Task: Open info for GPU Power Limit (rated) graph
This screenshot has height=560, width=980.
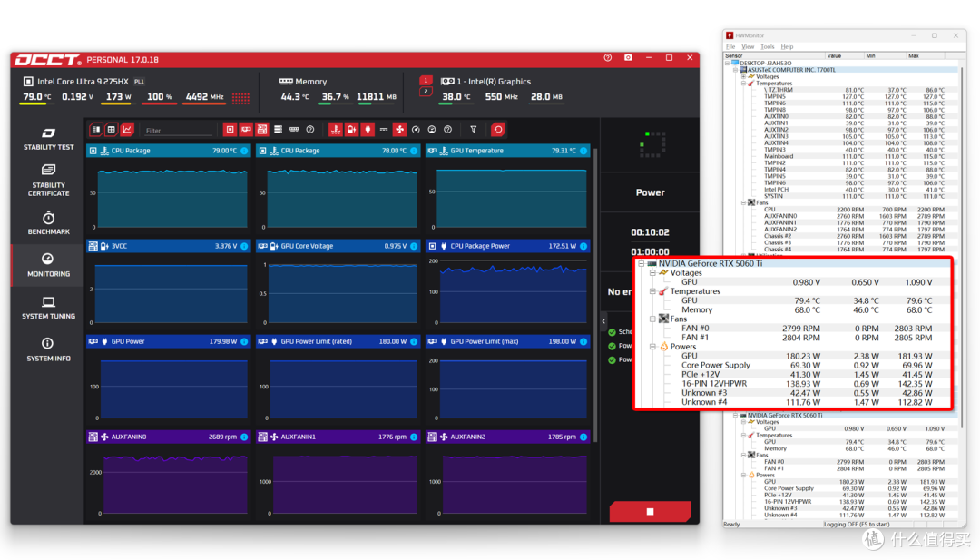Action: pos(414,341)
